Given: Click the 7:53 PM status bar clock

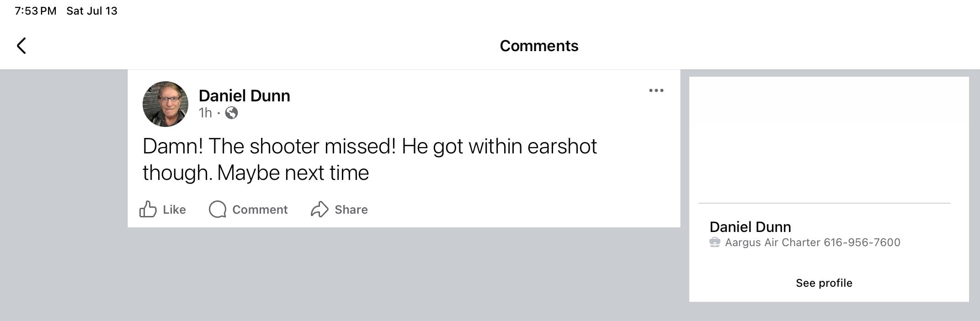Looking at the screenshot, I should (36, 11).
